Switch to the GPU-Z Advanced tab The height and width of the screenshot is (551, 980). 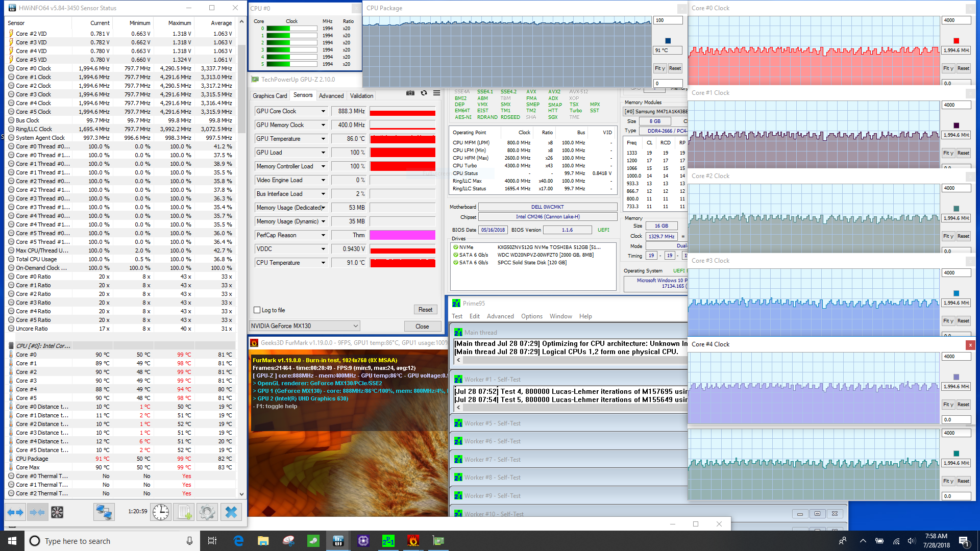point(331,96)
